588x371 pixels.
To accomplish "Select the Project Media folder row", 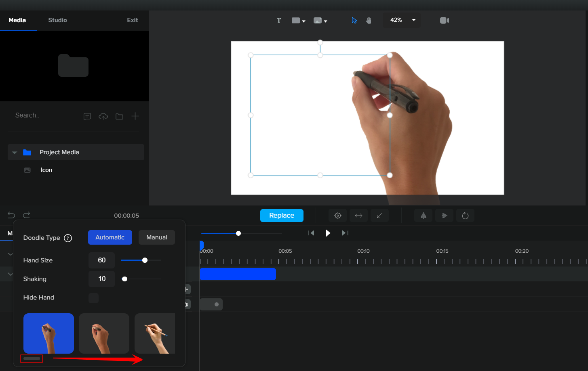I will 76,152.
